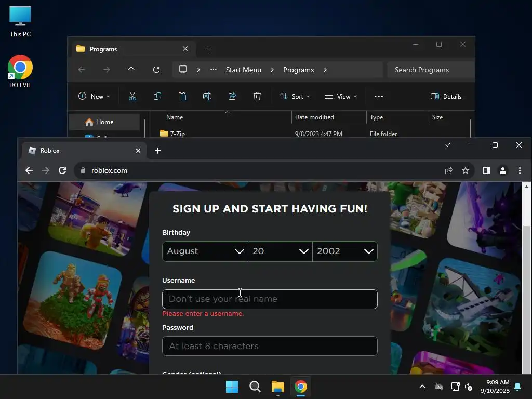Close the Roblox tab
Image resolution: width=532 pixels, height=399 pixels.
[138, 151]
